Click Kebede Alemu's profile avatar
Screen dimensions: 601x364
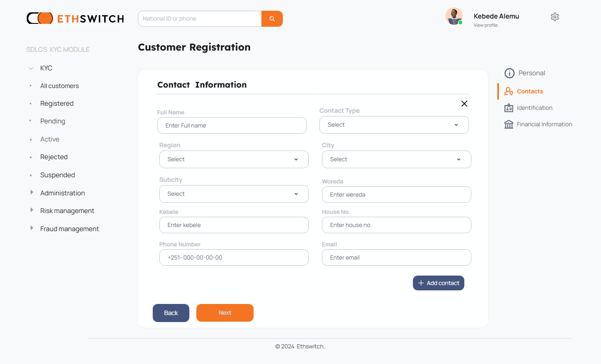[x=454, y=16]
